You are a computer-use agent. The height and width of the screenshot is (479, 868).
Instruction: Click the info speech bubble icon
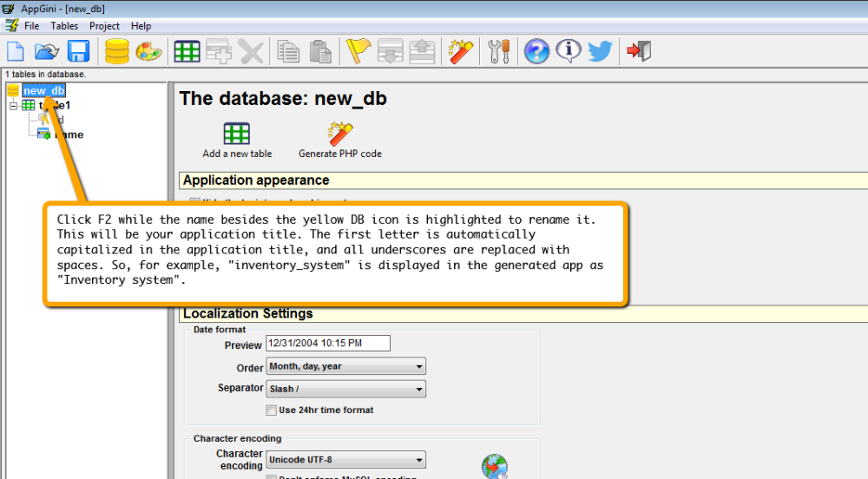(569, 51)
